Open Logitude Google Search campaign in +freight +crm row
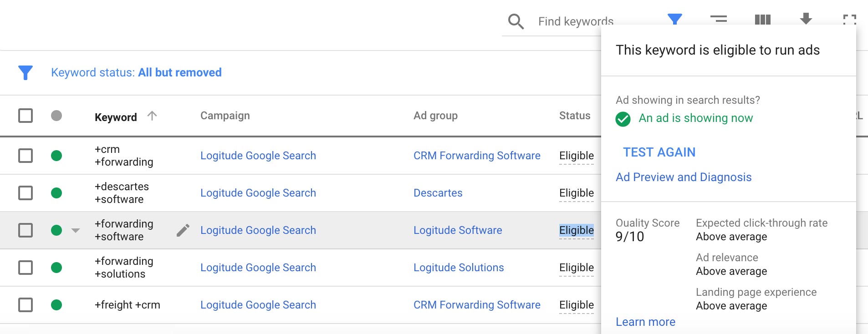Viewport: 868px width, 334px height. (x=258, y=305)
